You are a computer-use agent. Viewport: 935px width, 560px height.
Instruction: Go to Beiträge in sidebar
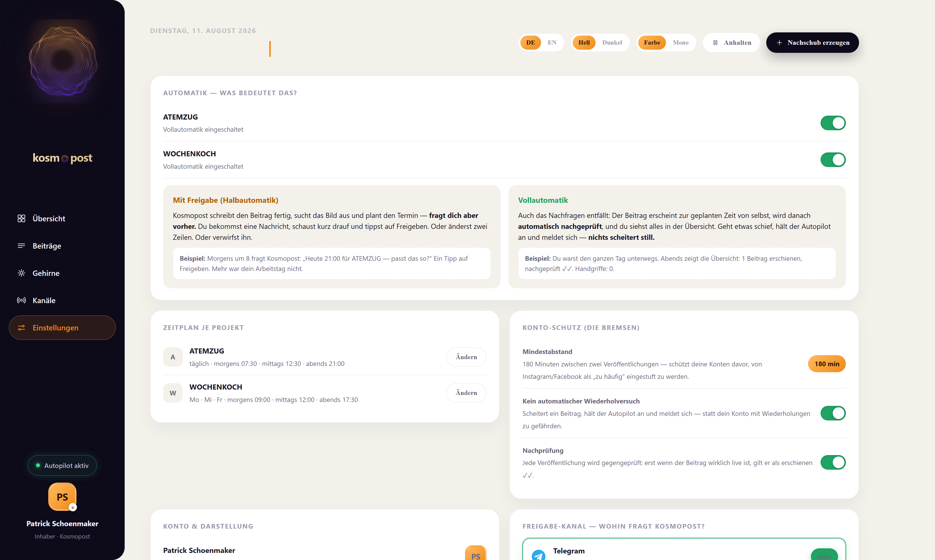pyautogui.click(x=62, y=246)
